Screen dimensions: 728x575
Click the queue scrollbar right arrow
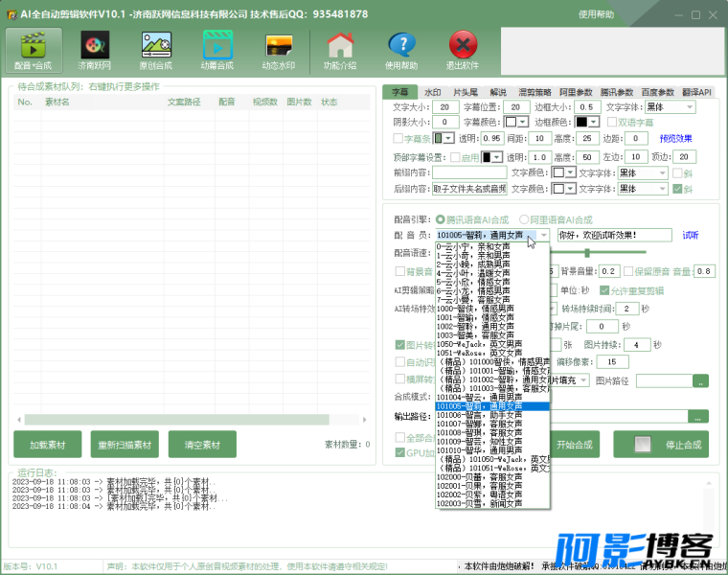[364, 420]
